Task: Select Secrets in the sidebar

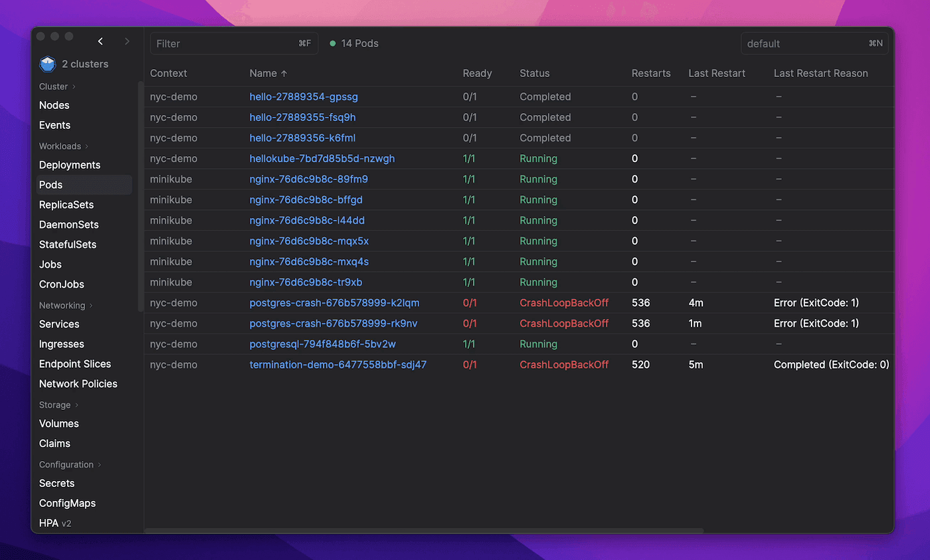Action: tap(56, 483)
